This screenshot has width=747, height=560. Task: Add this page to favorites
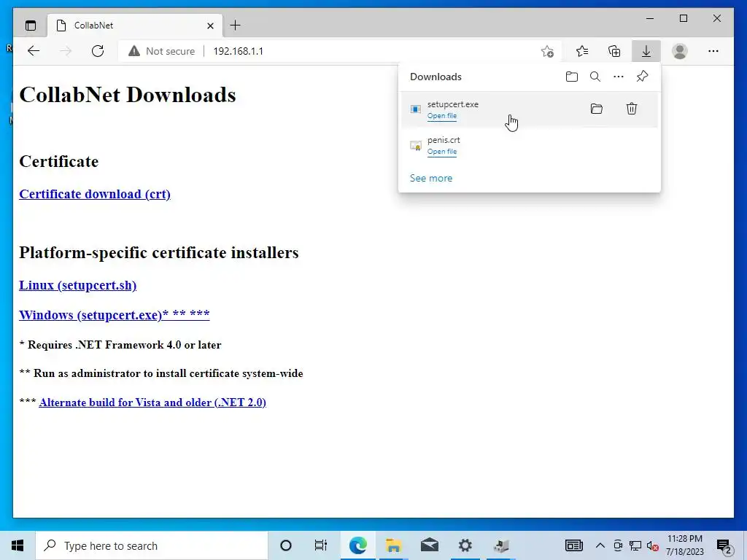click(x=547, y=51)
